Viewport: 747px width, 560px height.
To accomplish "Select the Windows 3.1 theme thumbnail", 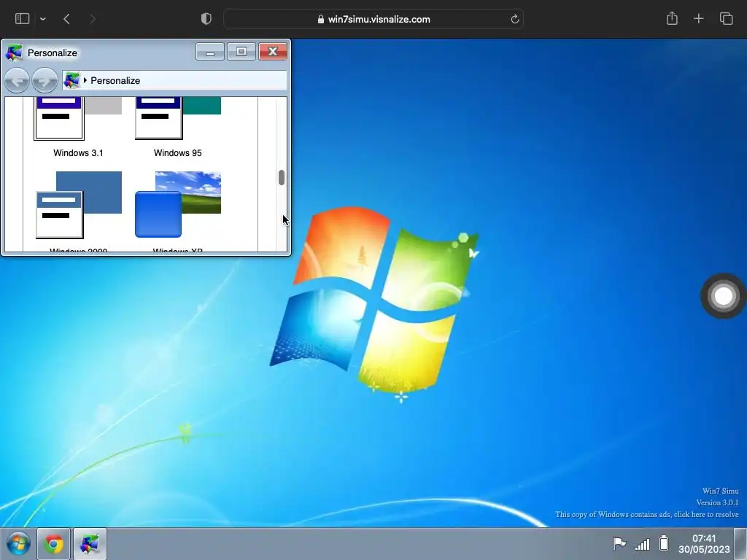I will [x=77, y=118].
